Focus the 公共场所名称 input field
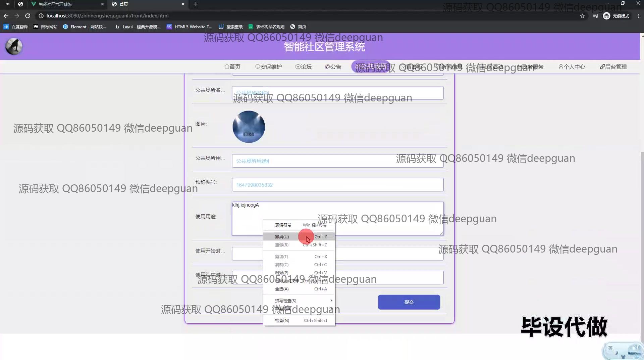This screenshot has height=360, width=644. coord(337,93)
